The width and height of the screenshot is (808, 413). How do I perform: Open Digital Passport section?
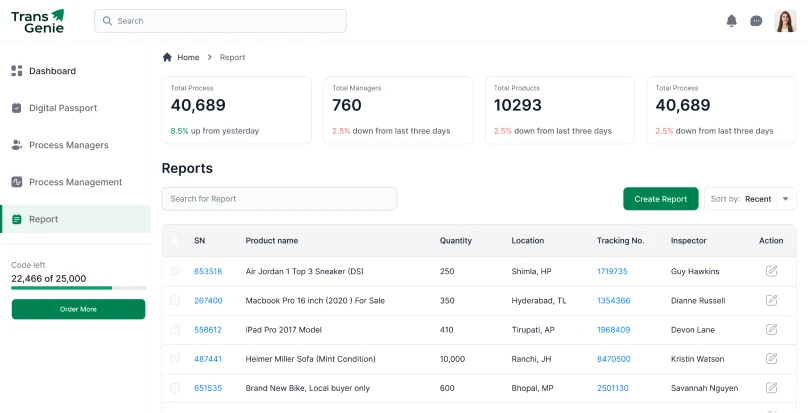pos(63,108)
